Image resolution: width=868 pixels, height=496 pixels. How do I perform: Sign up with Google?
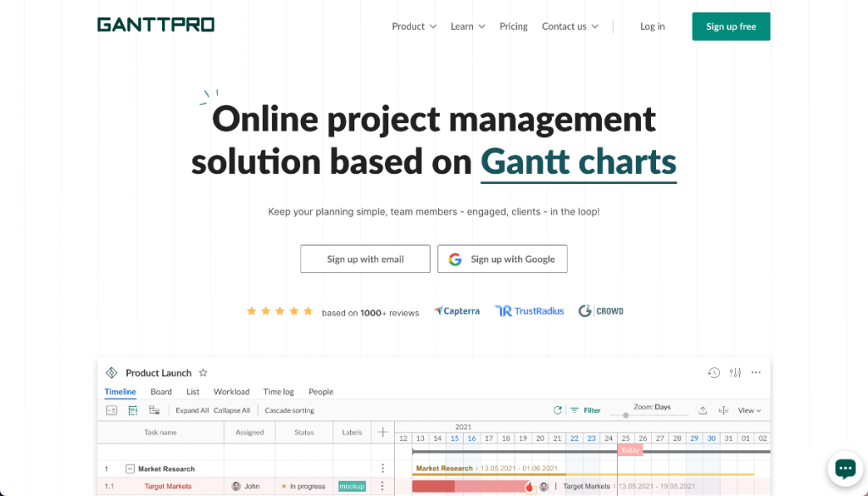502,259
